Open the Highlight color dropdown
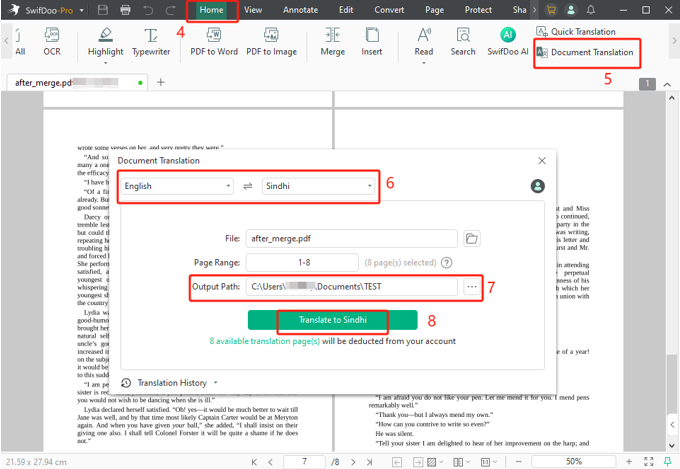The width and height of the screenshot is (680, 469). [x=106, y=63]
